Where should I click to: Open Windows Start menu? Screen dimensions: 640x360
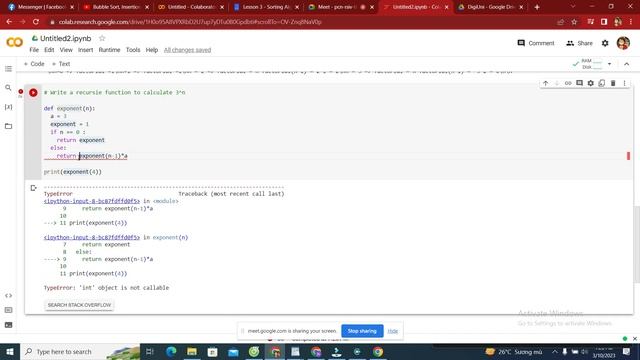click(10, 351)
